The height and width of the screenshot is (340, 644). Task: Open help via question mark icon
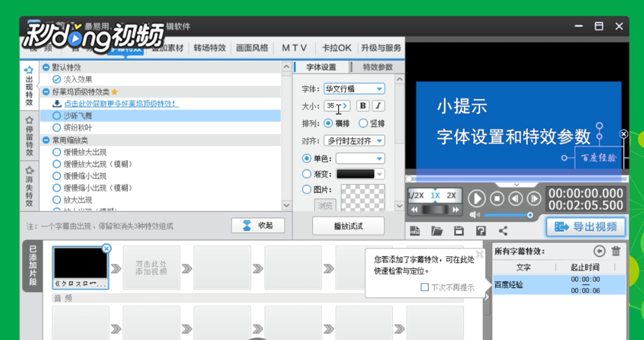[x=481, y=231]
